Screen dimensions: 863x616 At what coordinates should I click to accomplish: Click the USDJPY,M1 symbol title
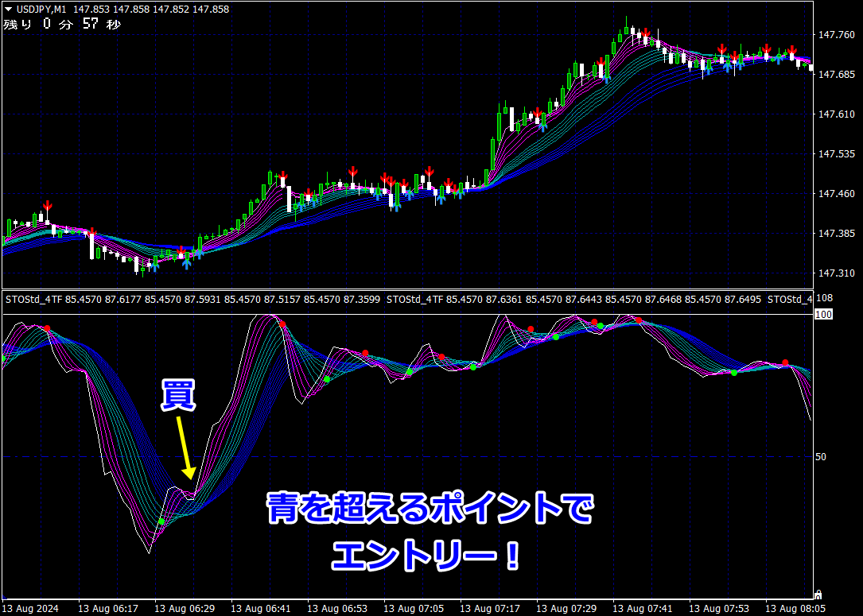[41, 10]
